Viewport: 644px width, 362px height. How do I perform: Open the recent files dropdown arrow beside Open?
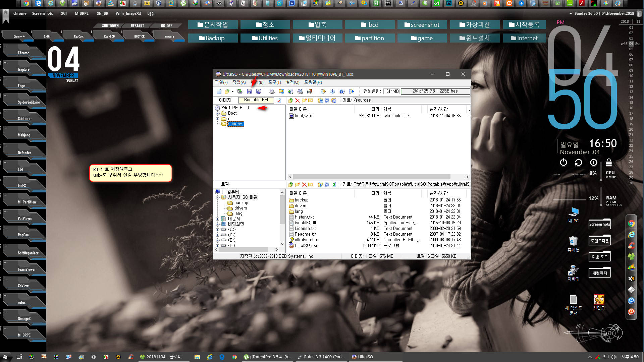232,92
